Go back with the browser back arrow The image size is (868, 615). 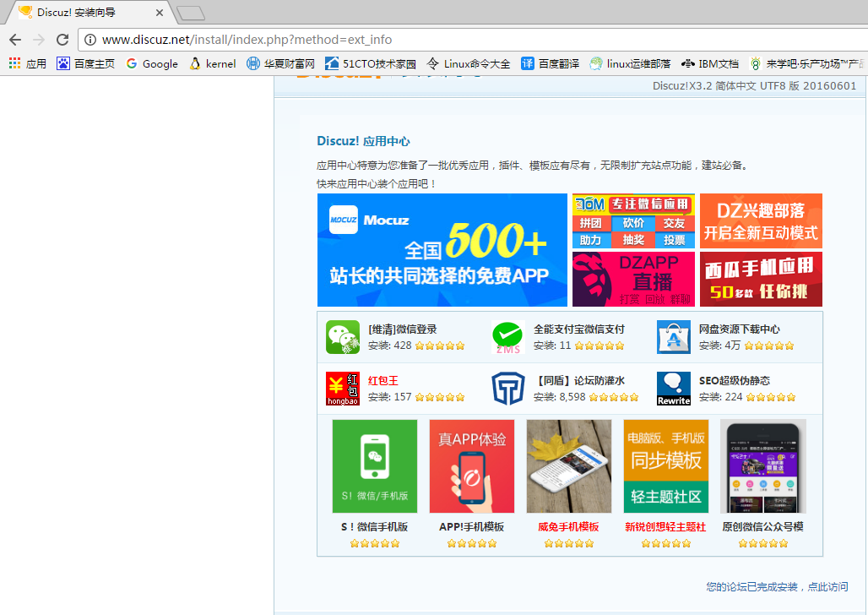point(15,40)
